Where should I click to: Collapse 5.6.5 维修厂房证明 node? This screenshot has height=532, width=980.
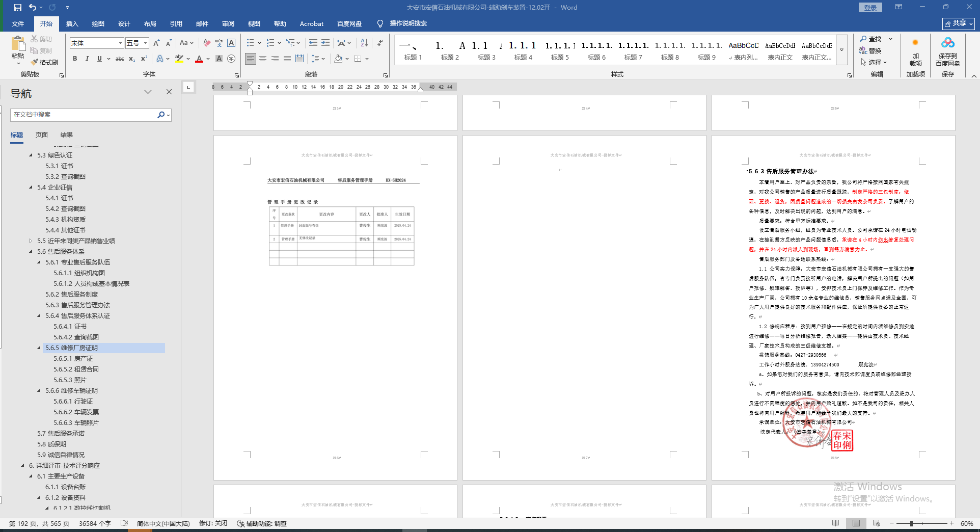[x=39, y=348]
